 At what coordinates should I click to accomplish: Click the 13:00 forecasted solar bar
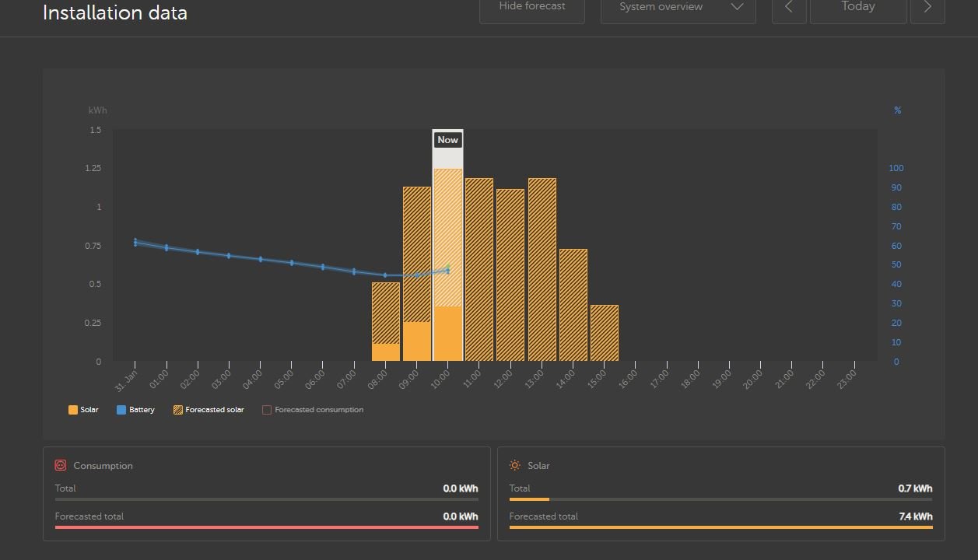click(x=542, y=269)
